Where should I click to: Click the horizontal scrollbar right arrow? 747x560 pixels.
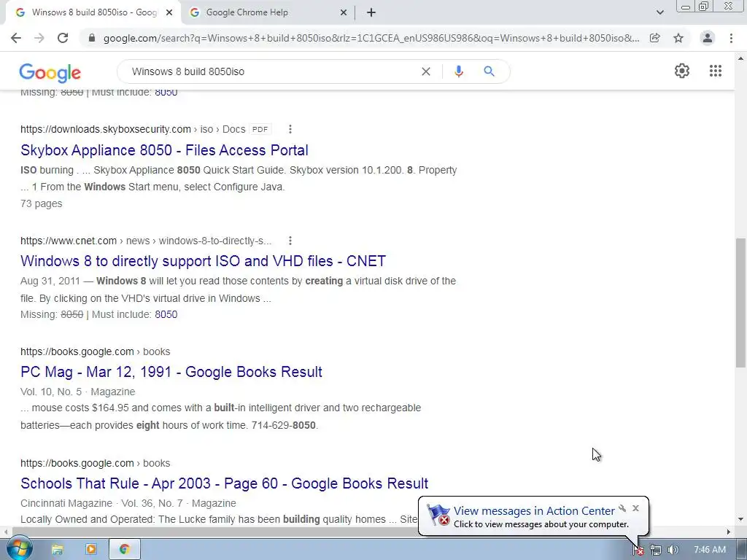(729, 532)
